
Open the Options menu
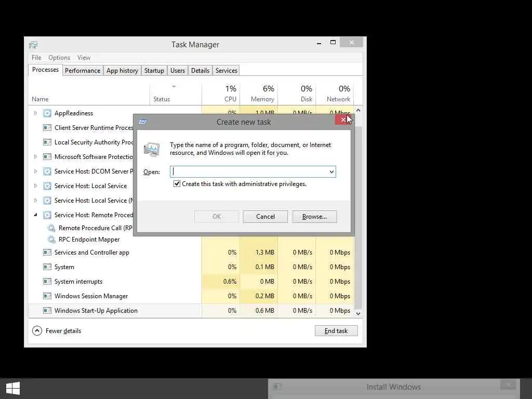pyautogui.click(x=59, y=58)
